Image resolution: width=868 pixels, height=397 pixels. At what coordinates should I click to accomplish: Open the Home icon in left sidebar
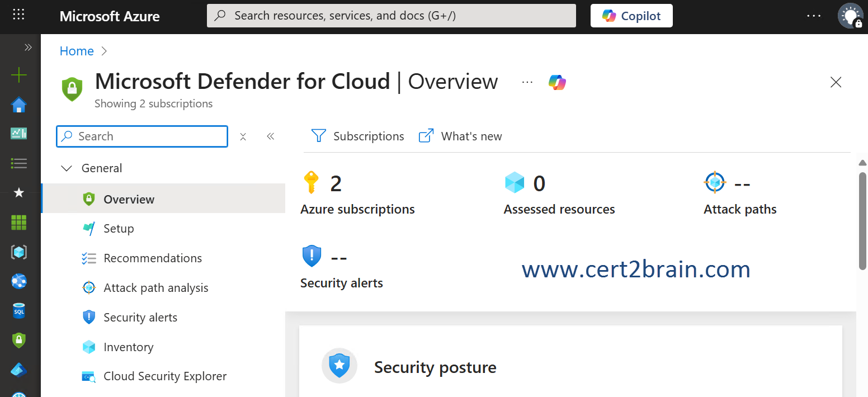[19, 105]
